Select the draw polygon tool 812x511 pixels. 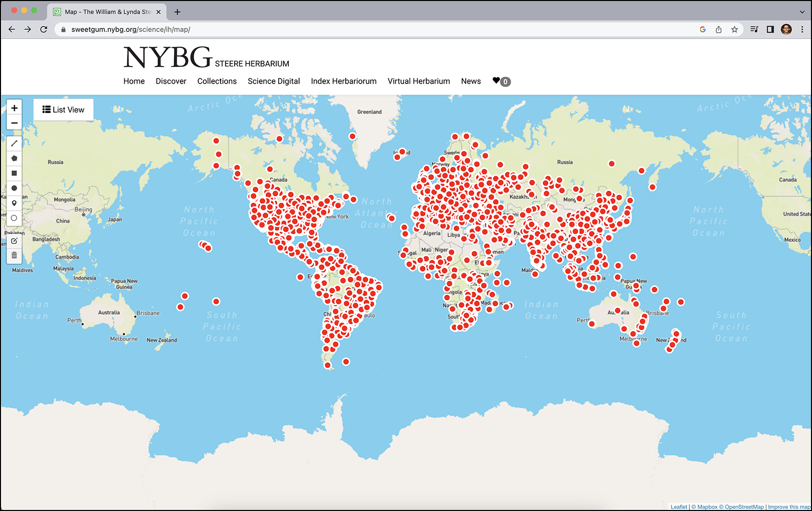point(14,158)
